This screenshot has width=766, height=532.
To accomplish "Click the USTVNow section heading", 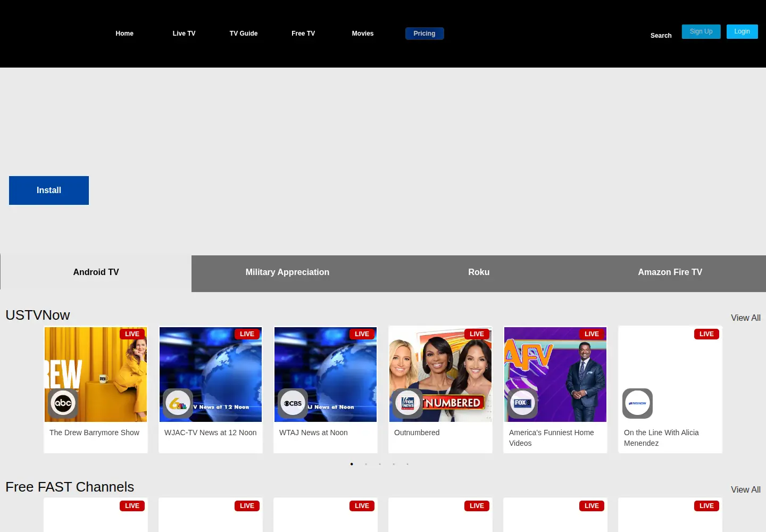I will (x=38, y=315).
